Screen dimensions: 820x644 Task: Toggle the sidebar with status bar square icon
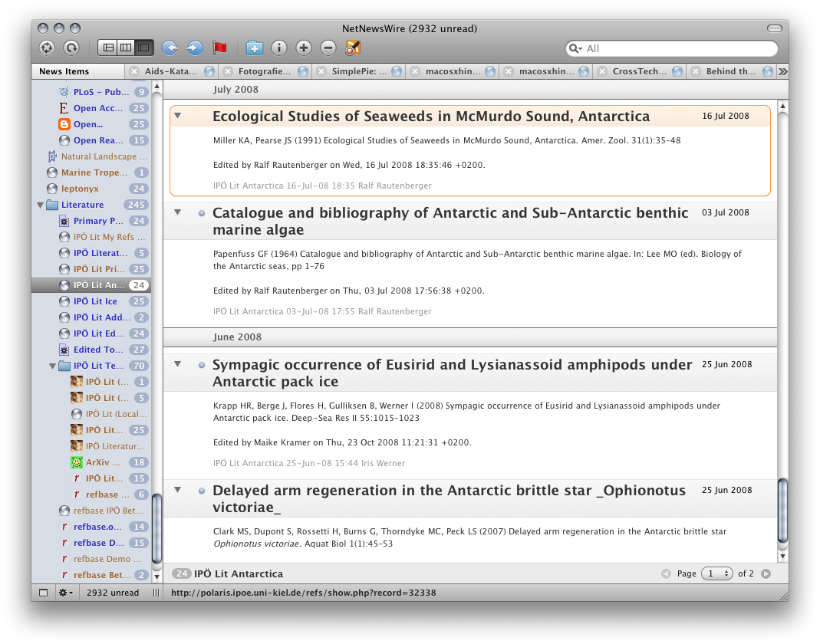(x=44, y=593)
